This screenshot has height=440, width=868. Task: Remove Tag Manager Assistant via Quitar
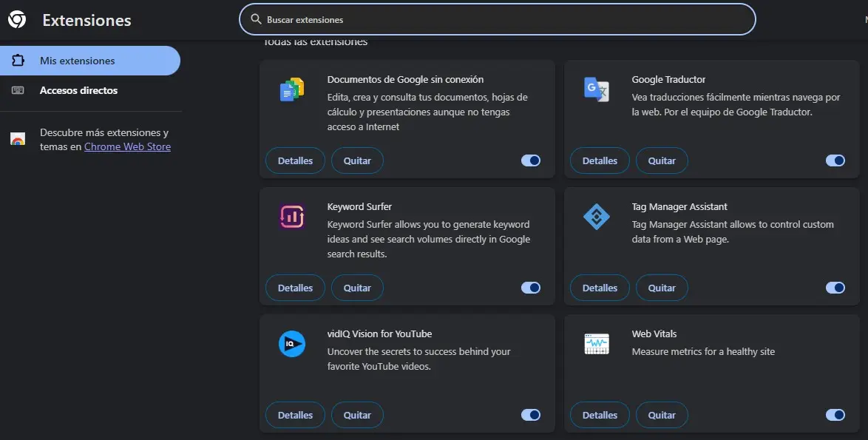point(662,288)
